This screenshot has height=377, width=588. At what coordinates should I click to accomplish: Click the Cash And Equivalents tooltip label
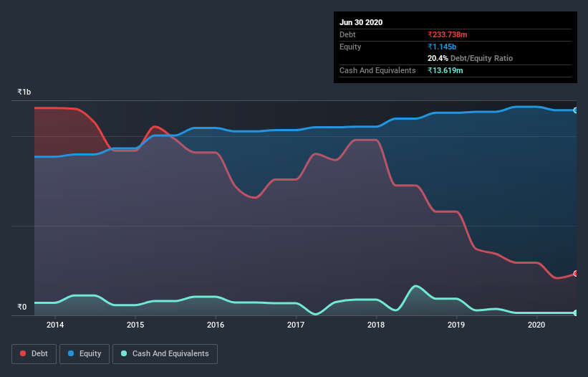(377, 70)
